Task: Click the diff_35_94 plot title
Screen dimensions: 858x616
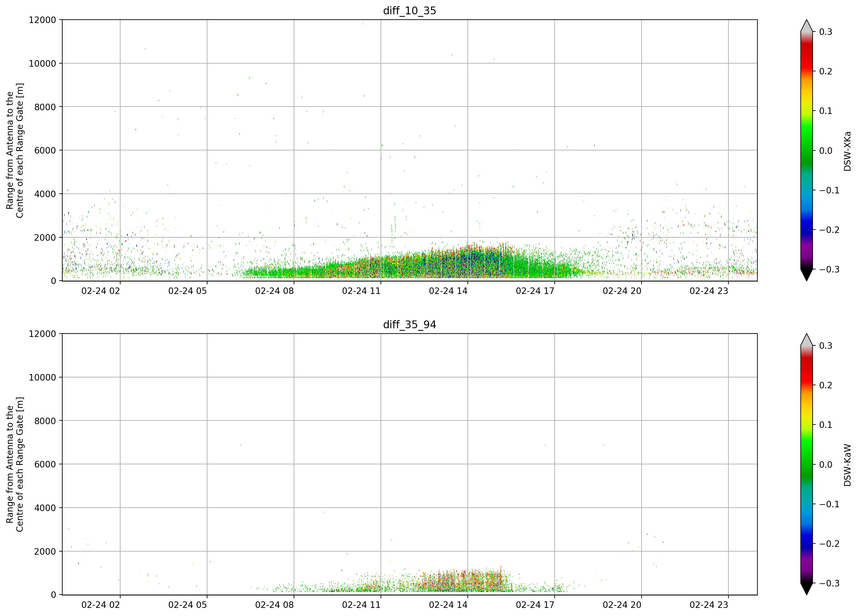Action: tap(410, 325)
